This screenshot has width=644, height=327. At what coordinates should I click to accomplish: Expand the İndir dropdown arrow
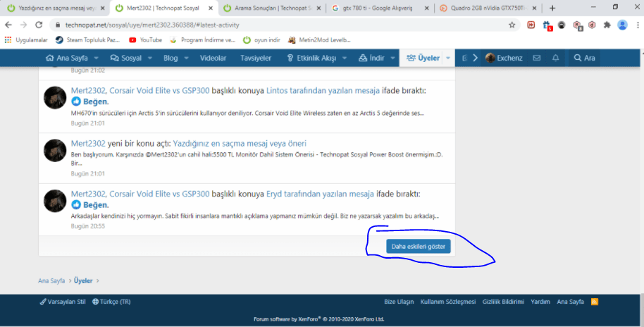tap(392, 58)
